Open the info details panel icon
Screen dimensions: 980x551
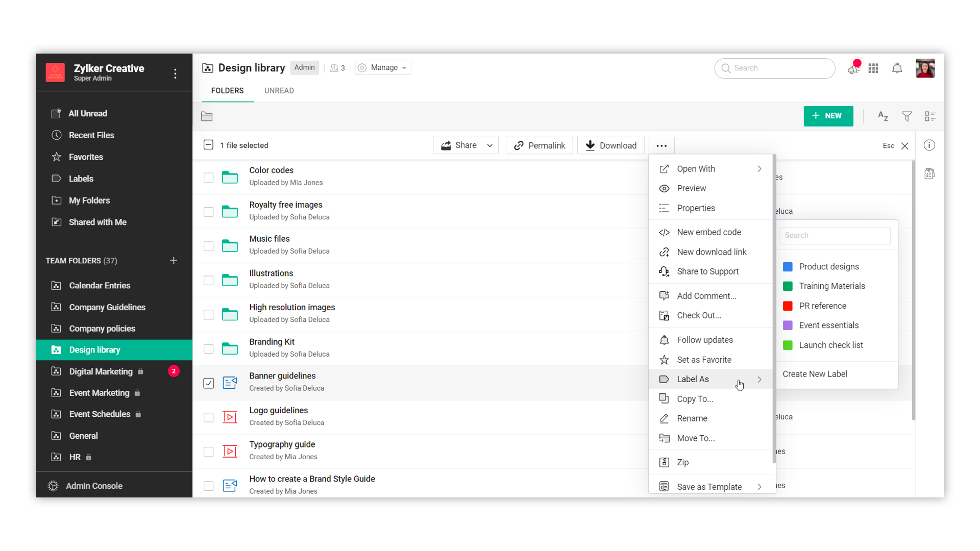tap(929, 145)
